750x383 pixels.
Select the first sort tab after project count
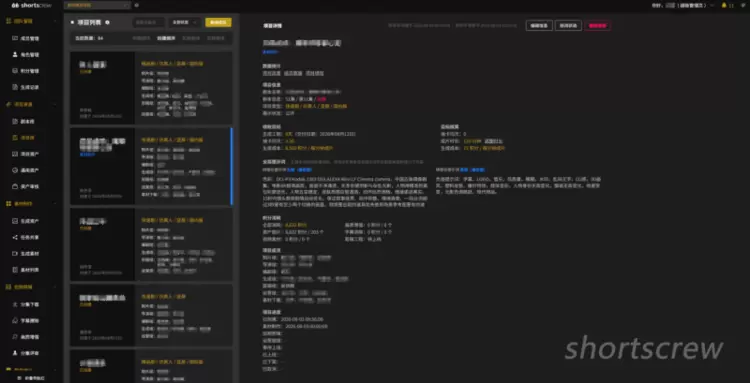[141, 38]
